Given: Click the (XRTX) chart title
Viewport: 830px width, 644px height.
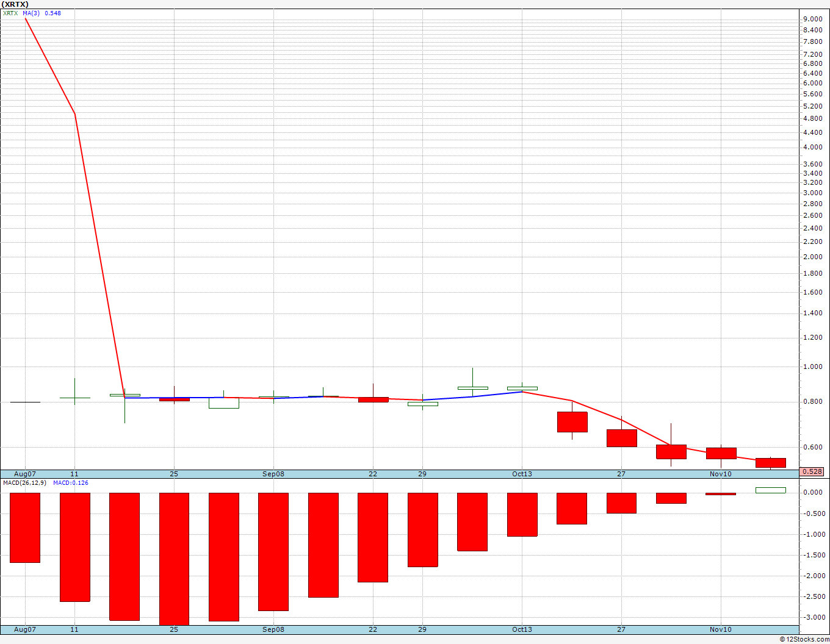Looking at the screenshot, I should click(x=15, y=4).
